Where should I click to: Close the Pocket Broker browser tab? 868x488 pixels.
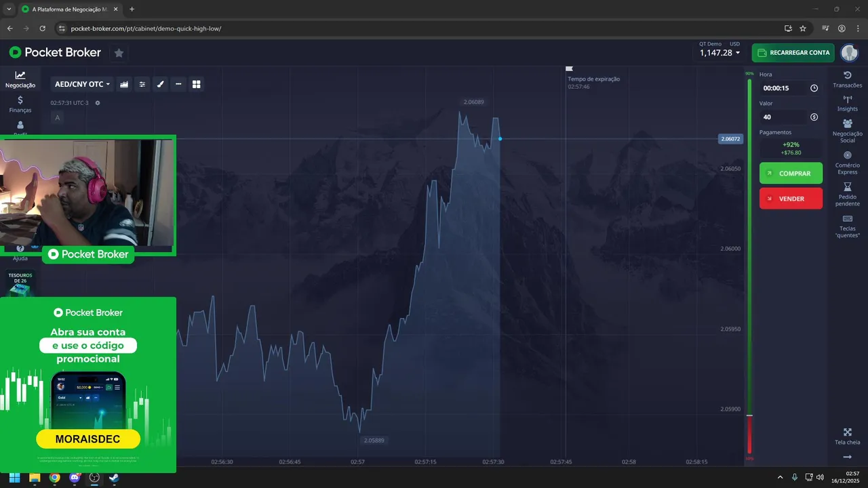(115, 9)
